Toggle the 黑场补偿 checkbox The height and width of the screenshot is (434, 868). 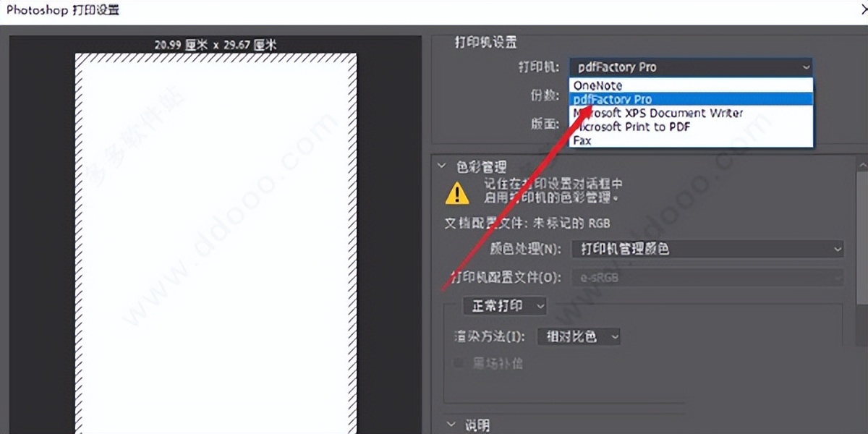[458, 362]
